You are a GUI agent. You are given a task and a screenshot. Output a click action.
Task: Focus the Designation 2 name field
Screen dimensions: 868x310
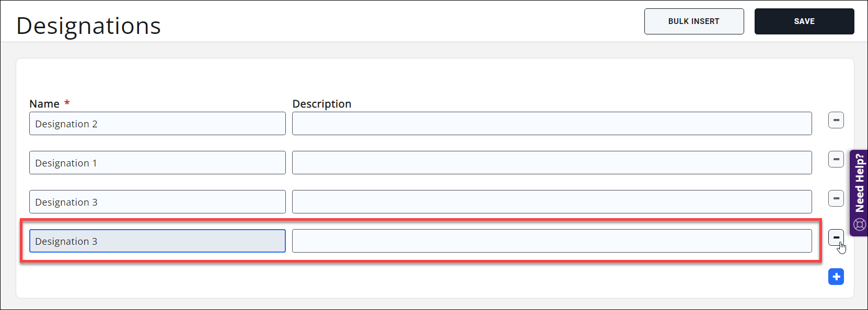click(157, 124)
